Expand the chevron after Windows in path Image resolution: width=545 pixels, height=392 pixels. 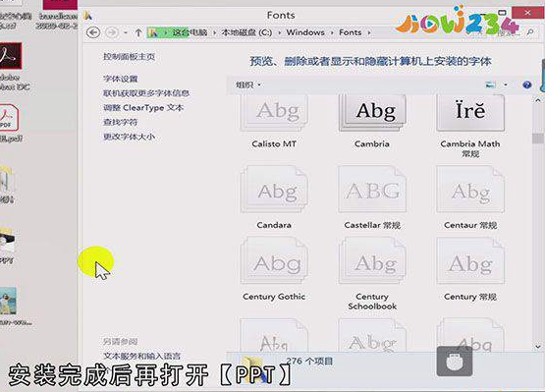[x=332, y=32]
